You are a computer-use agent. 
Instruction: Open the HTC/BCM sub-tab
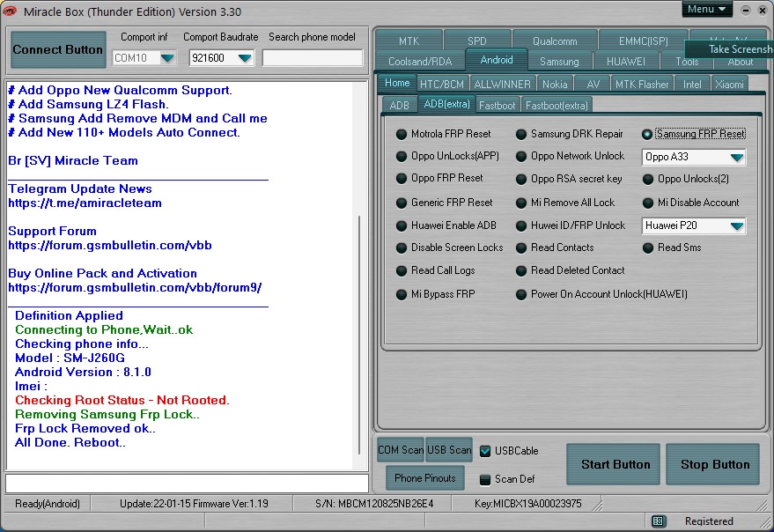pos(442,85)
